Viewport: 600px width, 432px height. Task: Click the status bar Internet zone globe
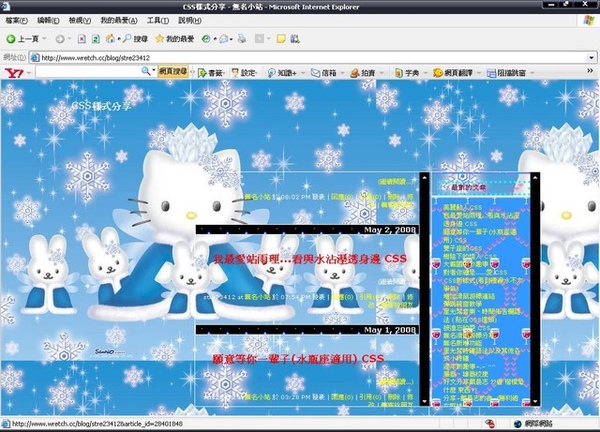point(517,424)
